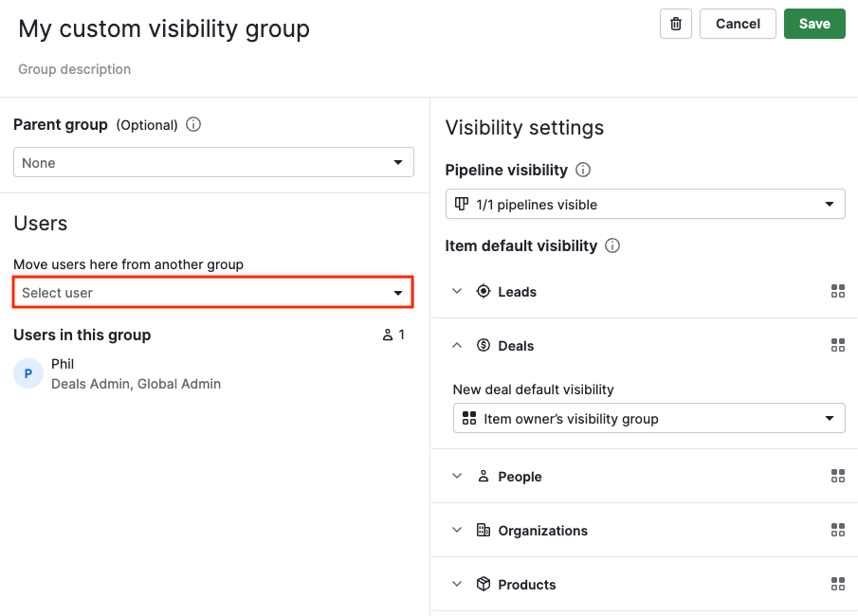Open the pipelines visible dropdown

pyautogui.click(x=645, y=204)
